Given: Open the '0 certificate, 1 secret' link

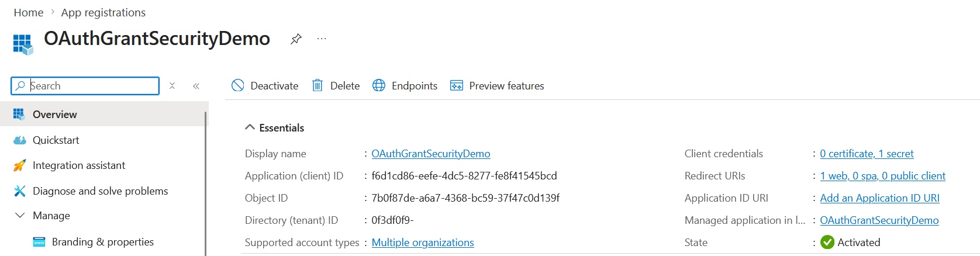Looking at the screenshot, I should coord(867,154).
